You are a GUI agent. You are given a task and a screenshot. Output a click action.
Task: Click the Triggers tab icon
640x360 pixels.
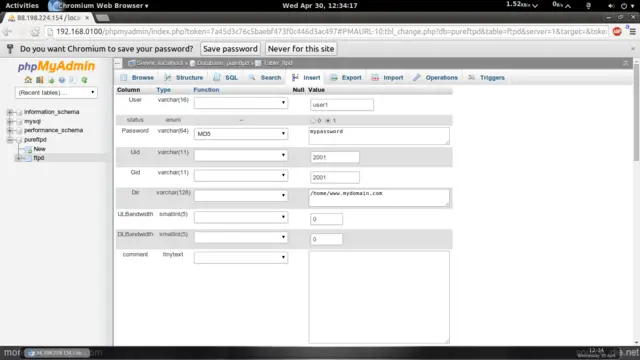[x=471, y=78]
